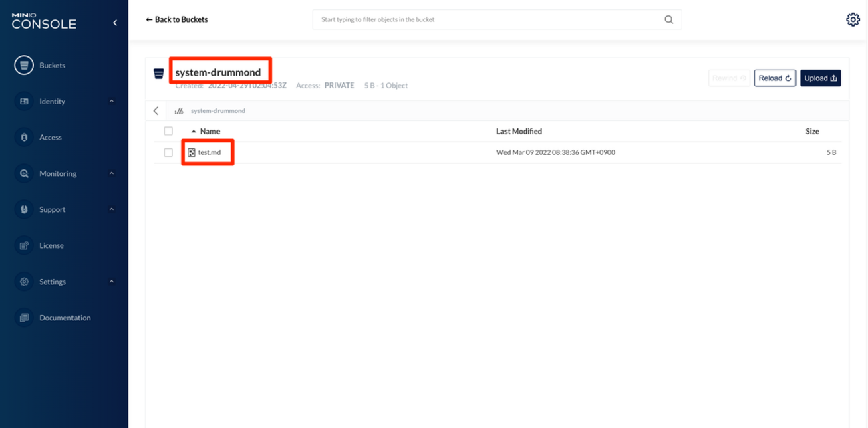Click the Buckets sidebar icon
This screenshot has width=868, height=428.
[24, 66]
